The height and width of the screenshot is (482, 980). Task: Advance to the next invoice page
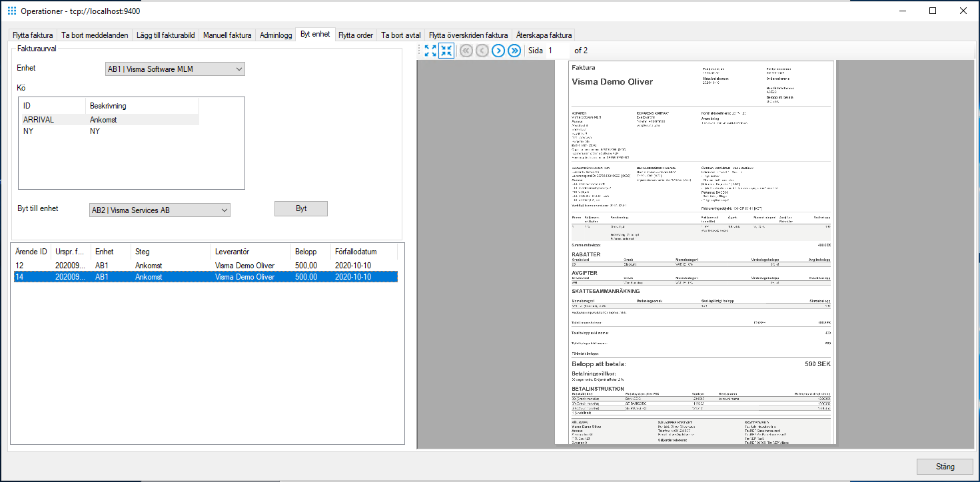(498, 50)
